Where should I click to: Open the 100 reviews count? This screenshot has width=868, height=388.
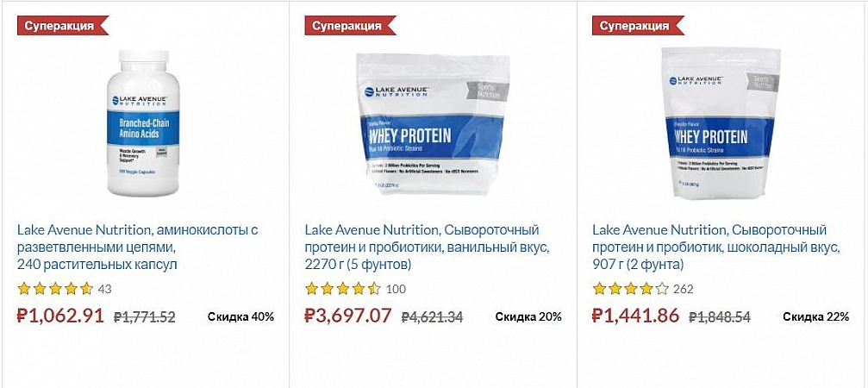pos(396,290)
